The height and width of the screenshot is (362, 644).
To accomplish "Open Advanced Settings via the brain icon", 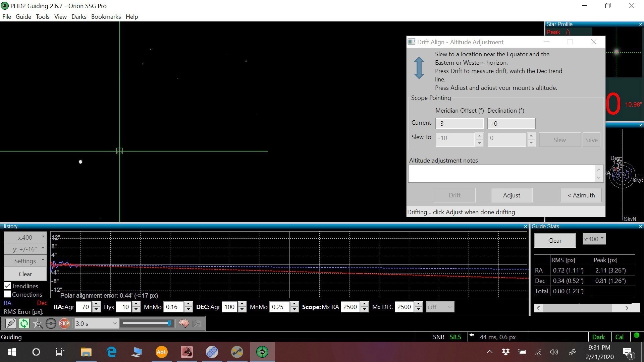I will [184, 323].
